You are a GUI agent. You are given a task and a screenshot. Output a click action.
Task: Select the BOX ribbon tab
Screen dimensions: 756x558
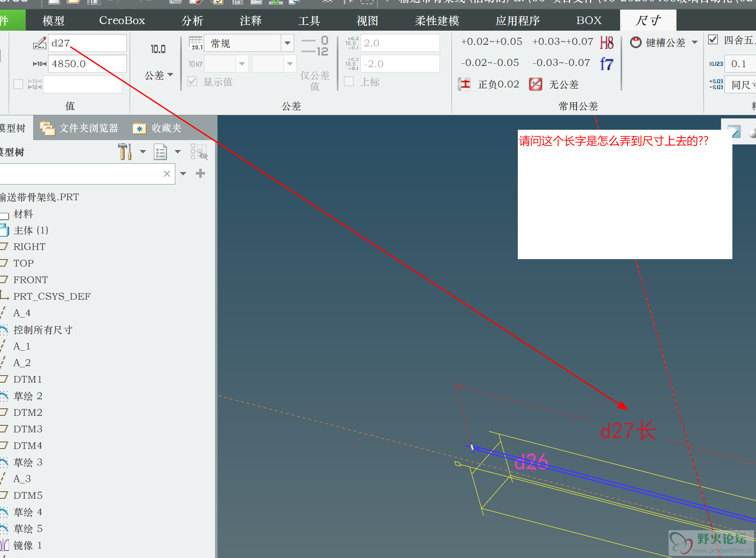click(589, 20)
